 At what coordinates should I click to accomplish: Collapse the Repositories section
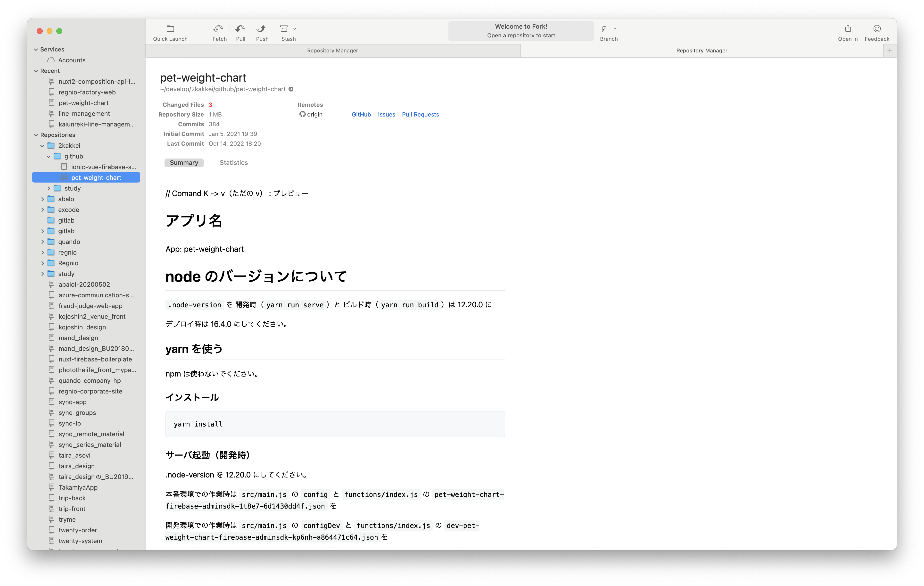pyautogui.click(x=36, y=135)
